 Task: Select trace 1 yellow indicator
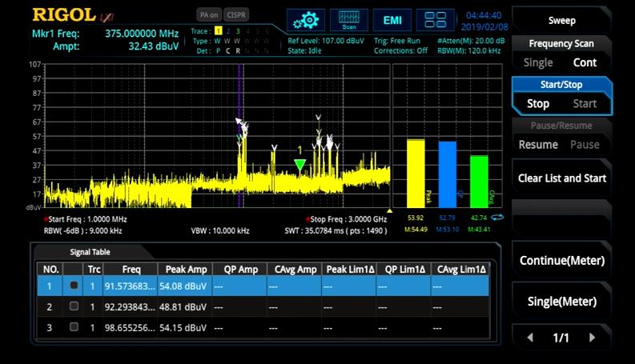click(218, 30)
